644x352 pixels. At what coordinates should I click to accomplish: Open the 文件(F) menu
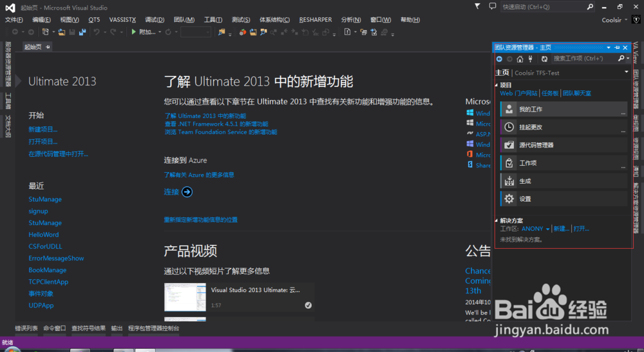14,20
